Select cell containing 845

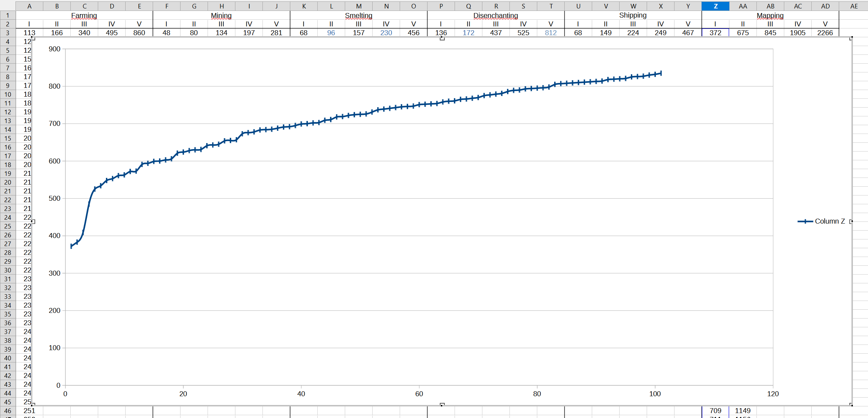(770, 33)
